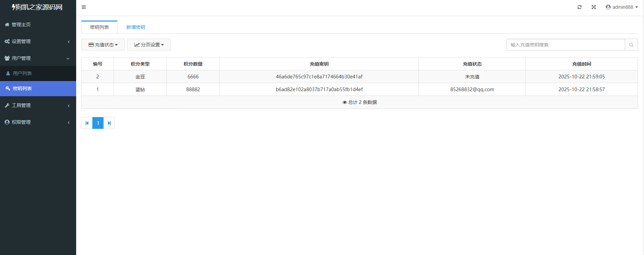Viewport: 644px width, 255px height.
Task: Click the 充值状态 column header
Action: [472, 64]
